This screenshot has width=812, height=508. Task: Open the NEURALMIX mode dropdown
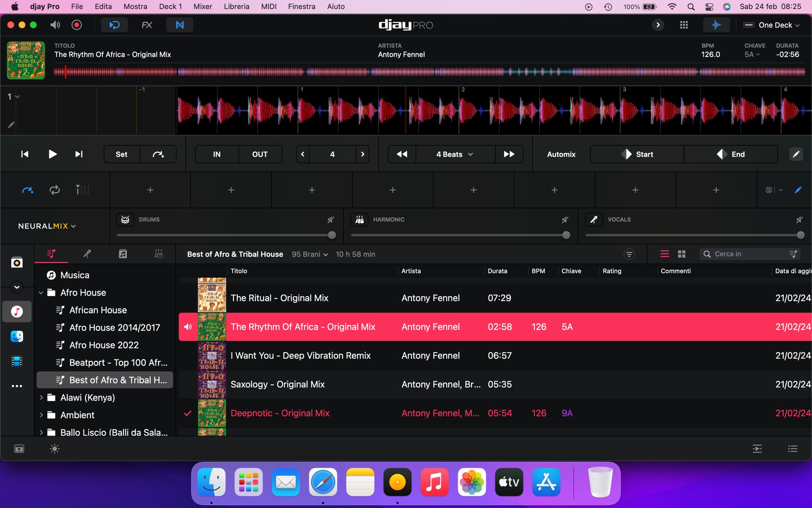(47, 226)
